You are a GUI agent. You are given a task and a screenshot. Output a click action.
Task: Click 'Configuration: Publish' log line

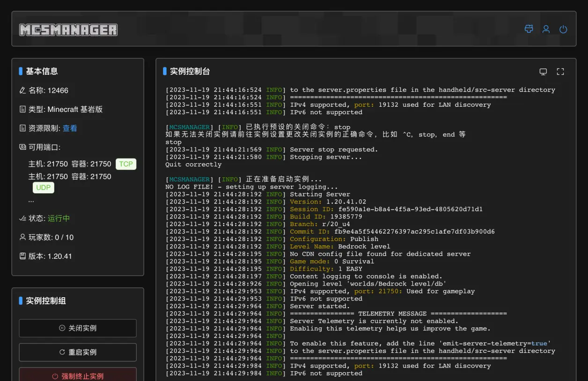coord(272,239)
